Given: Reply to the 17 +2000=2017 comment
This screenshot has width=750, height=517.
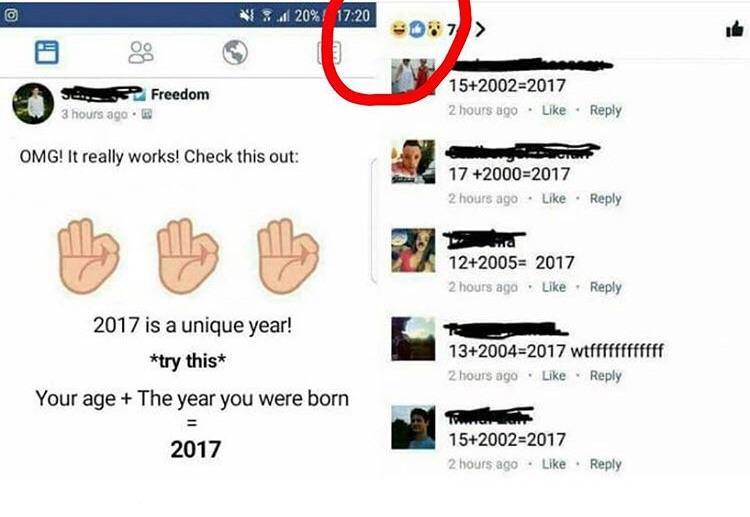Looking at the screenshot, I should [x=606, y=198].
